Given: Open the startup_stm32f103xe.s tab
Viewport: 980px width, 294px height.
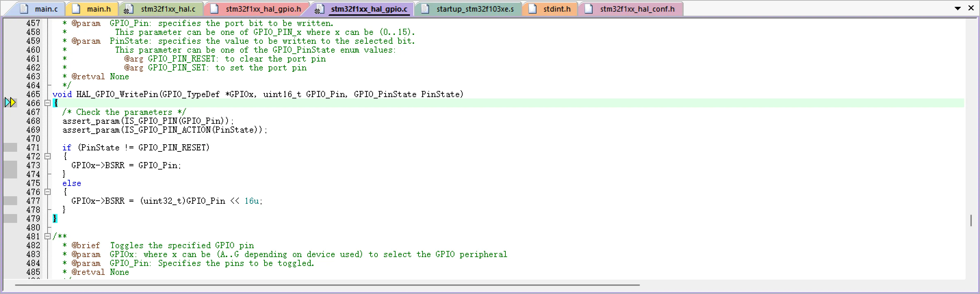Looking at the screenshot, I should (475, 9).
